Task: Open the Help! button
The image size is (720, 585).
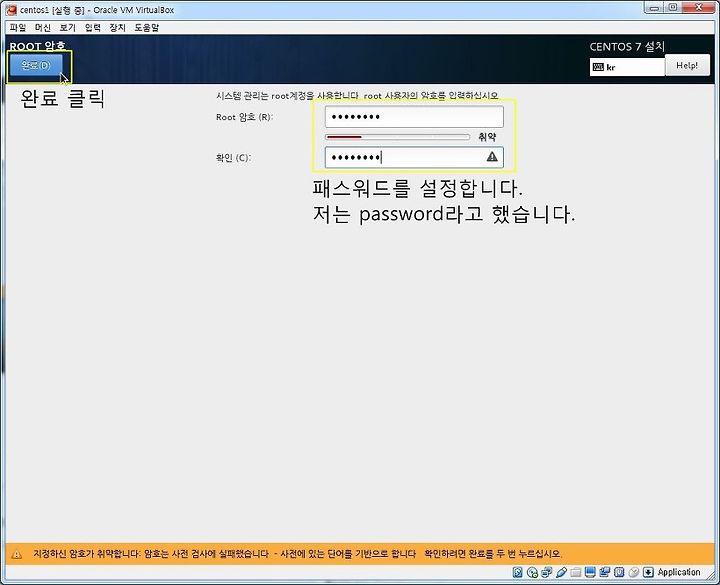Action: click(x=687, y=65)
